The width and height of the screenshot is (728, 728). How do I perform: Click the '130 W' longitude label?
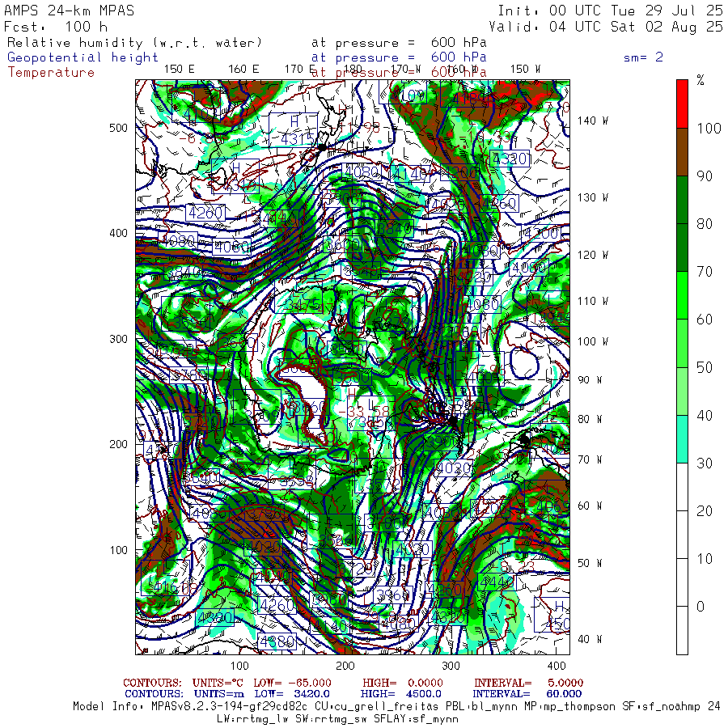point(592,197)
